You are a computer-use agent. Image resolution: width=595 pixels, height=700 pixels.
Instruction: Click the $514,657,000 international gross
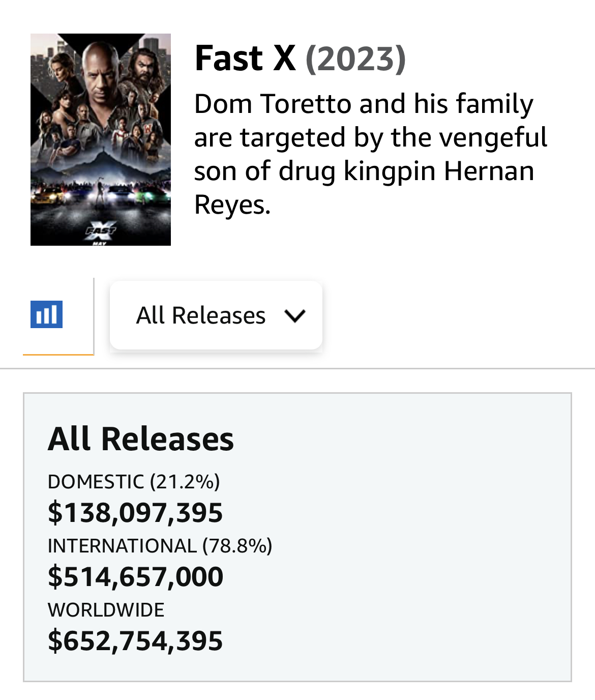135,576
